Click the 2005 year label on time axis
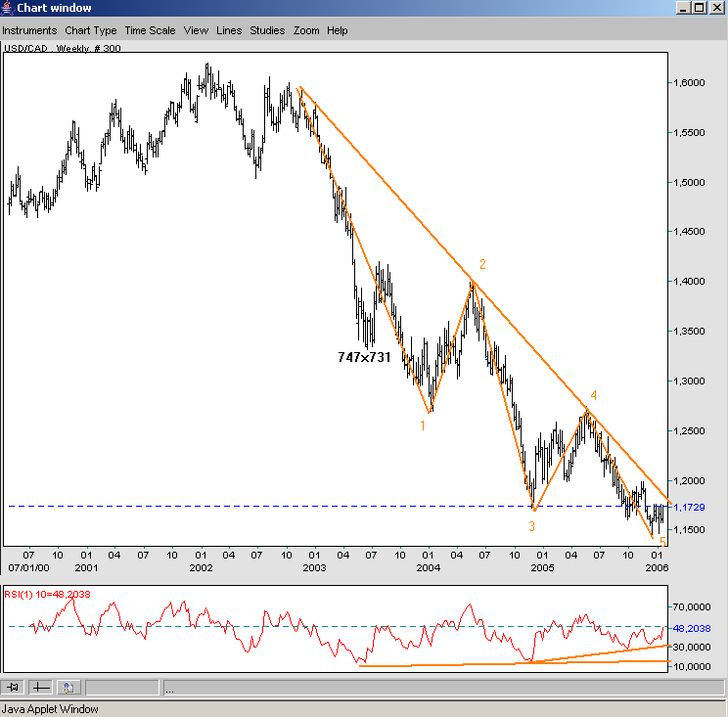 click(542, 567)
